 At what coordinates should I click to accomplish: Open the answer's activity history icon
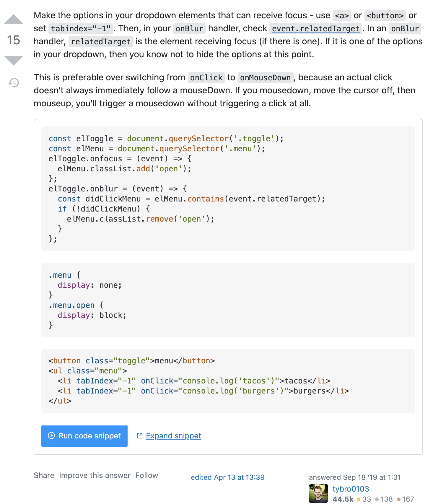[14, 83]
